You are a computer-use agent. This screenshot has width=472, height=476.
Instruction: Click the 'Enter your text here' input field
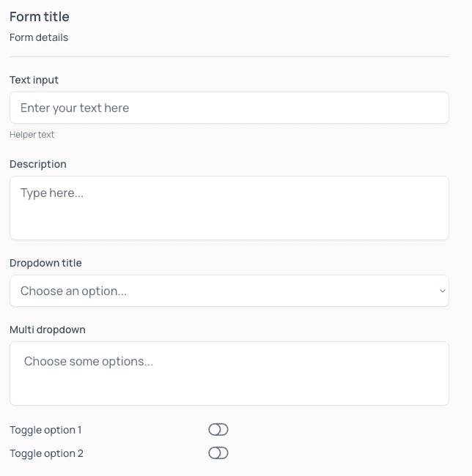(x=229, y=108)
